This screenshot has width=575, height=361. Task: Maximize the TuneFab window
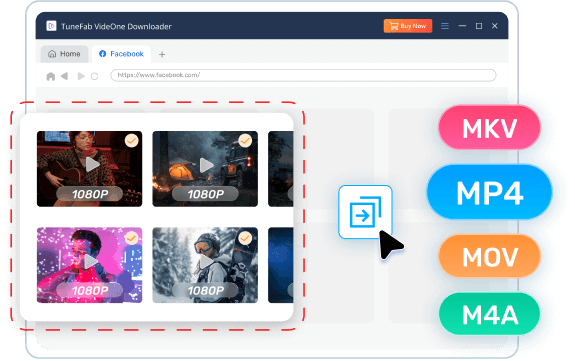coord(479,26)
